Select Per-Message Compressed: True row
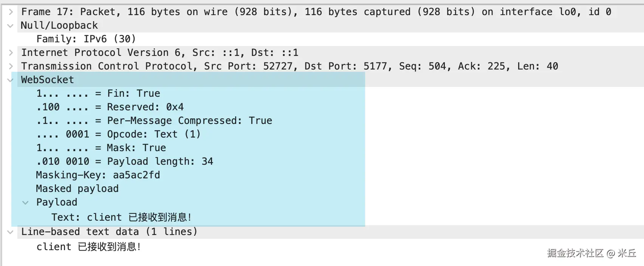The image size is (644, 266). (x=154, y=121)
